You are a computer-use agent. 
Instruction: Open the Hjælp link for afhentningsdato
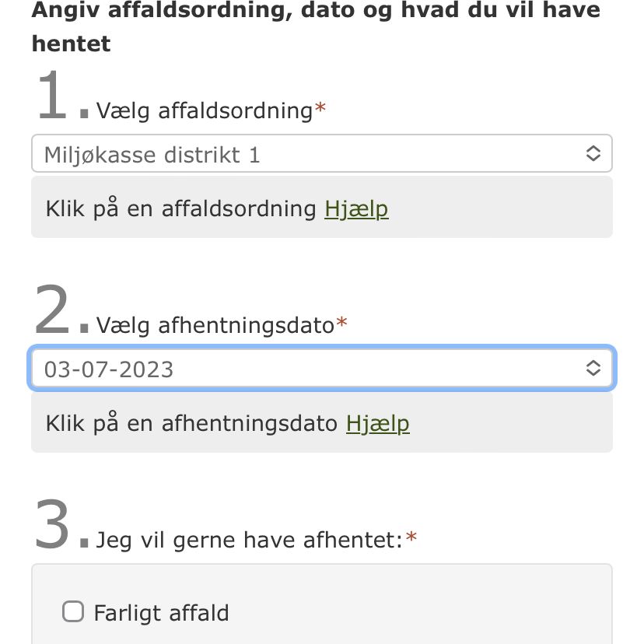click(377, 423)
